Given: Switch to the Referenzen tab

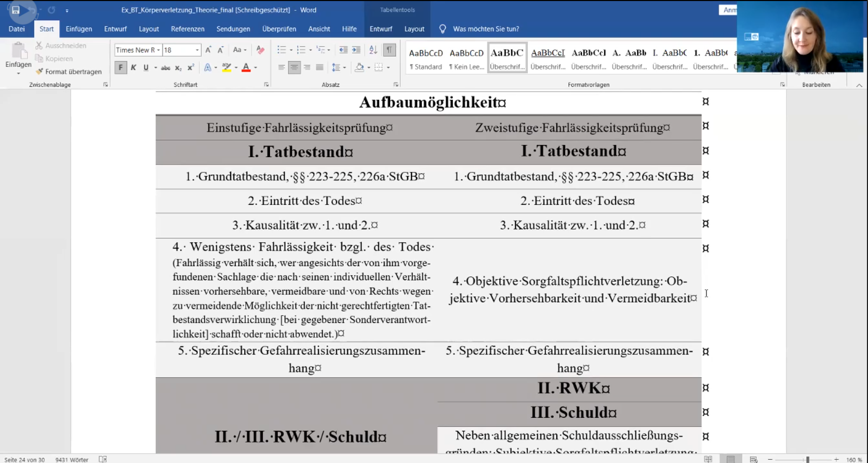Looking at the screenshot, I should pos(188,29).
